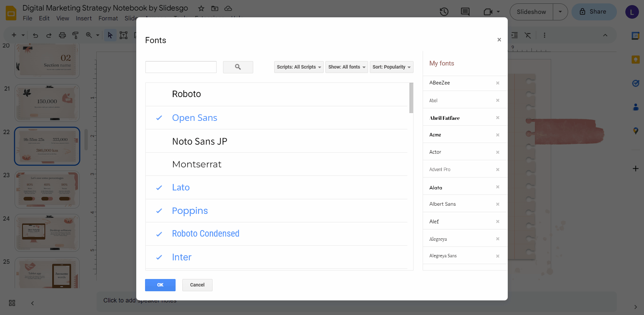The height and width of the screenshot is (315, 644).
Task: Open the Format menu
Action: [x=108, y=18]
